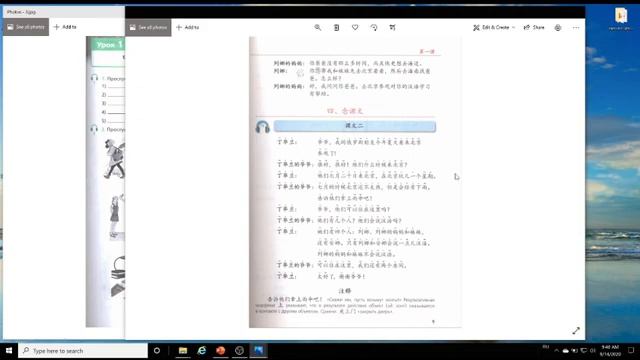Image resolution: width=640 pixels, height=360 pixels.
Task: Click the print icon in Photos toolbar
Action: tap(558, 27)
